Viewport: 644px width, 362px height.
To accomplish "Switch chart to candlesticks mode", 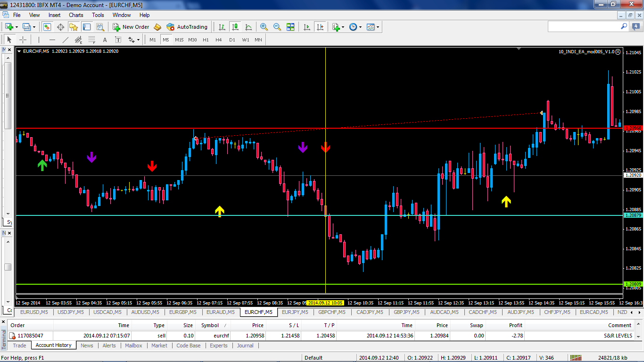I will coord(235,27).
